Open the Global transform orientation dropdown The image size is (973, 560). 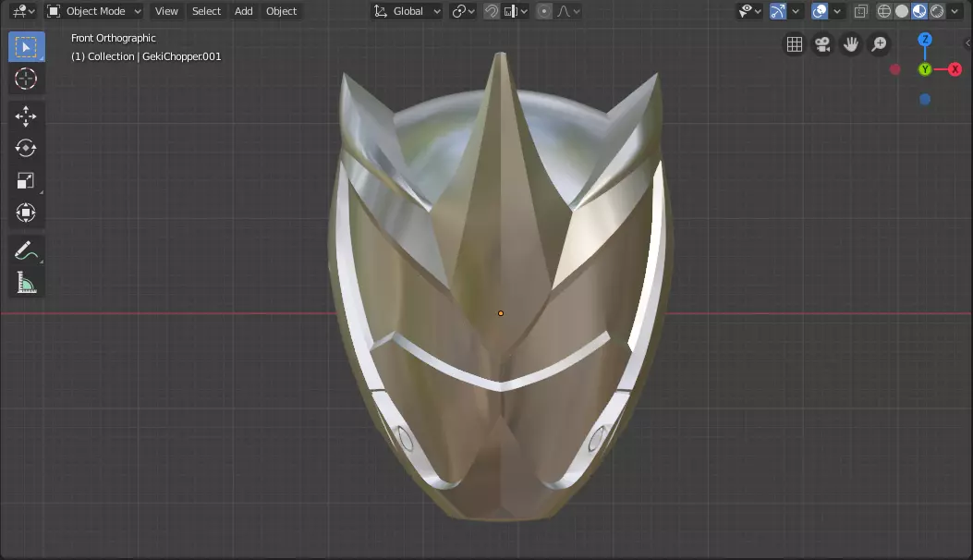[407, 11]
